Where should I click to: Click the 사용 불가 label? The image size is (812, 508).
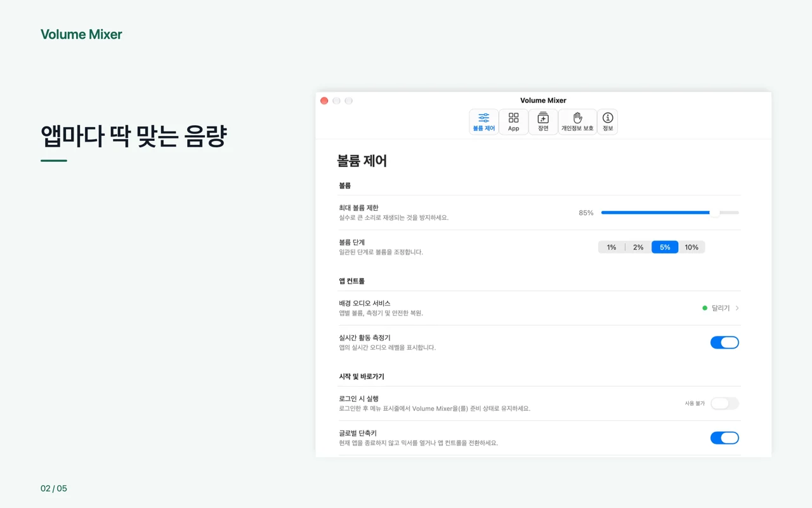695,403
